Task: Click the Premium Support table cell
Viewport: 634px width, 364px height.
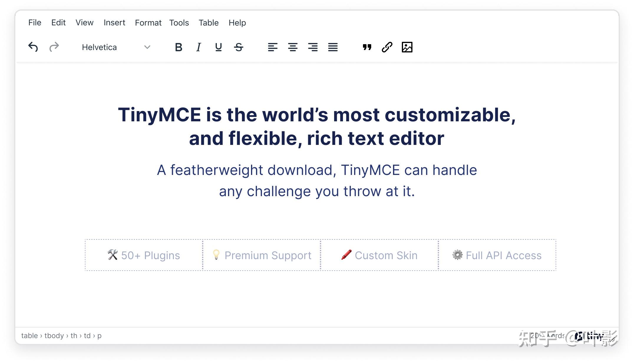Action: point(262,255)
